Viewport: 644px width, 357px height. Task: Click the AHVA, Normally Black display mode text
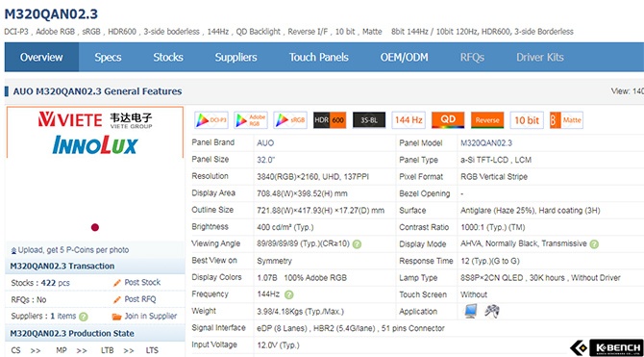tap(524, 243)
